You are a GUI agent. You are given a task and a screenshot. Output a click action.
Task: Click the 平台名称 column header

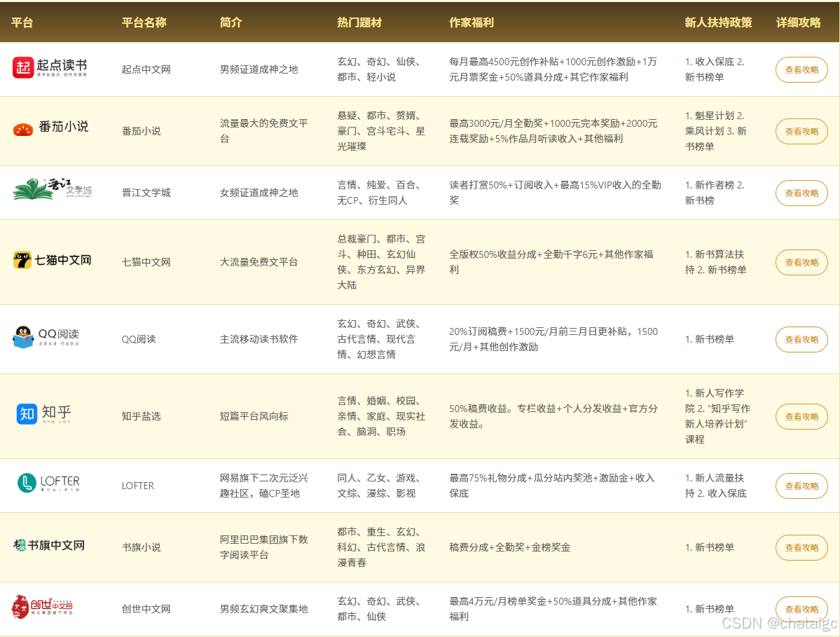pyautogui.click(x=144, y=22)
